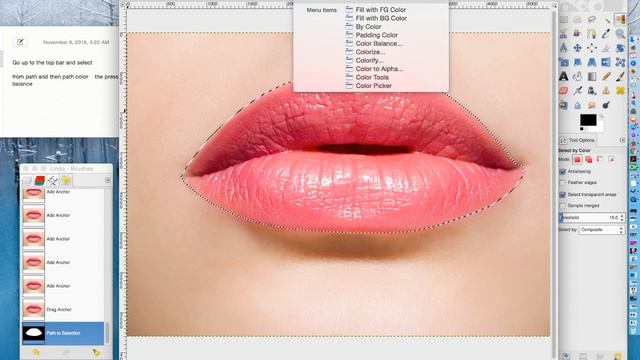
Task: Select the Text tool
Action: tap(564, 76)
